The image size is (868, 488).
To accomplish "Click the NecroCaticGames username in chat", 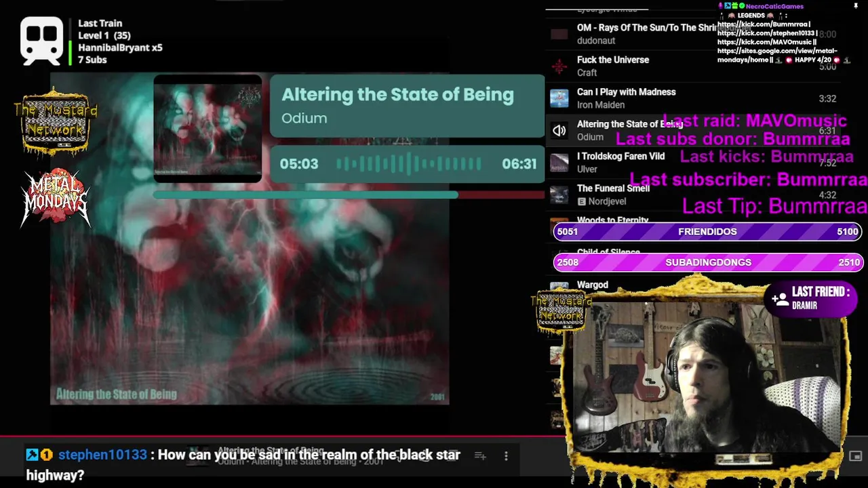I will (x=774, y=6).
